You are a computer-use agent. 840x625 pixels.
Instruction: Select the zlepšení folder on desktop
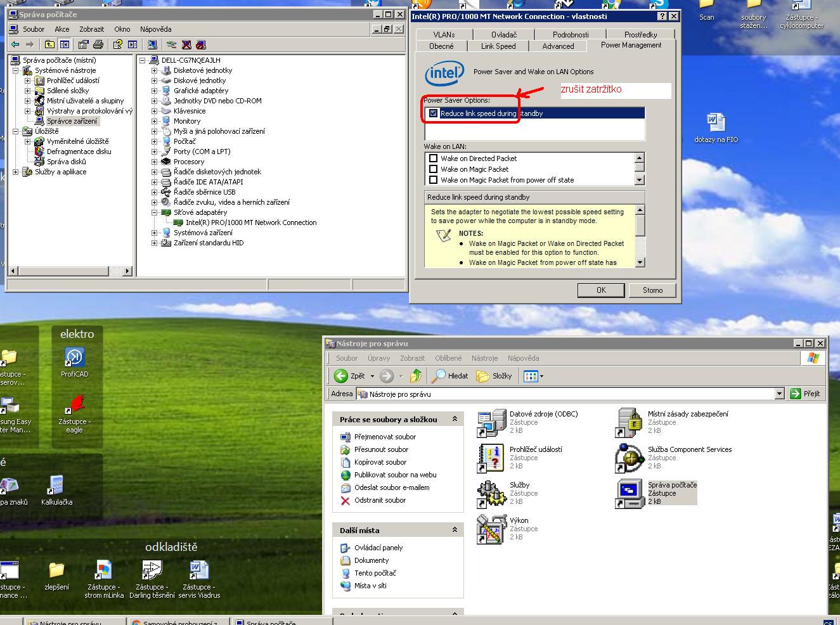click(x=56, y=570)
